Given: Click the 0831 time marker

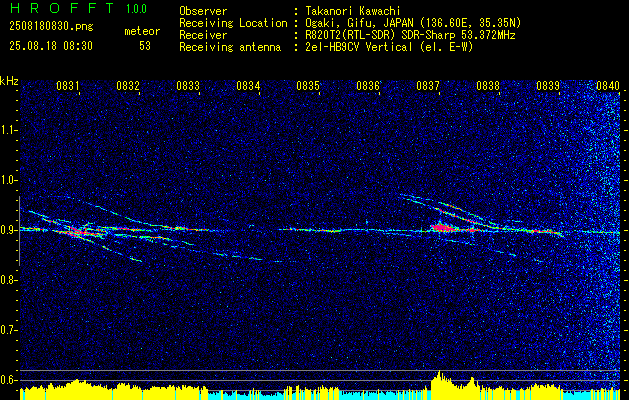Looking at the screenshot, I should click(x=67, y=86).
